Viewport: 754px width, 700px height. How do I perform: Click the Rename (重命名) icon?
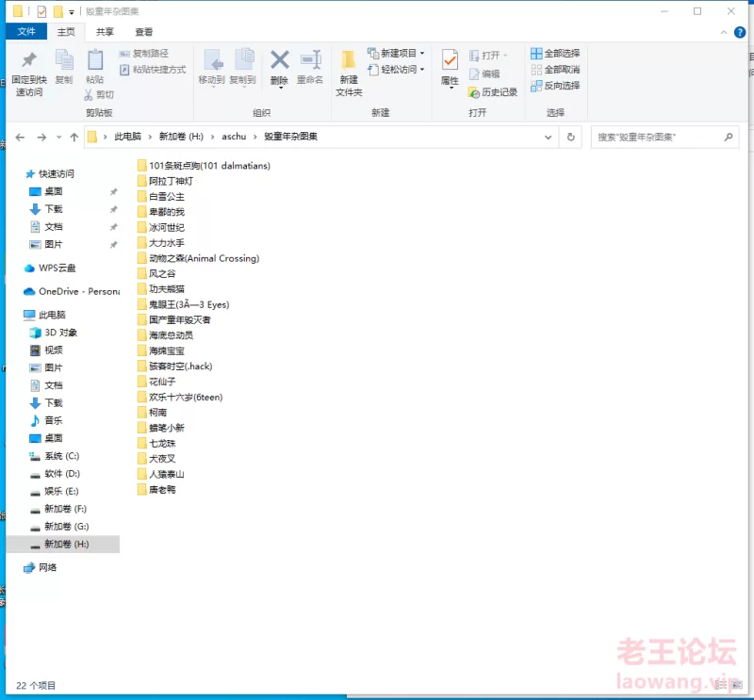pyautogui.click(x=310, y=60)
